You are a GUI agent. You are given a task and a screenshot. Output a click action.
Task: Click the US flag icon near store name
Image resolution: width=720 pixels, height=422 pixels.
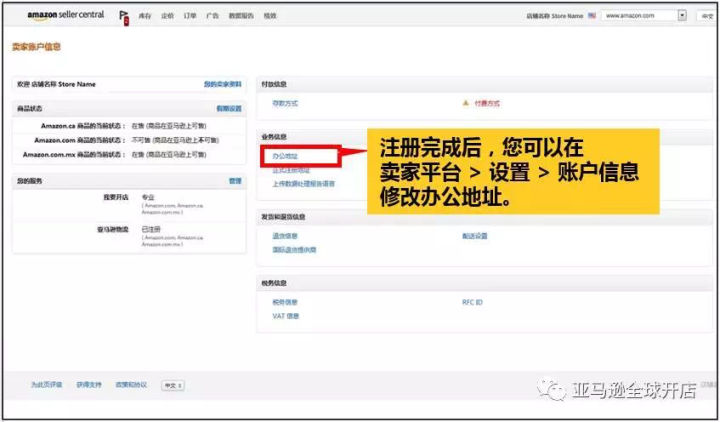point(592,16)
